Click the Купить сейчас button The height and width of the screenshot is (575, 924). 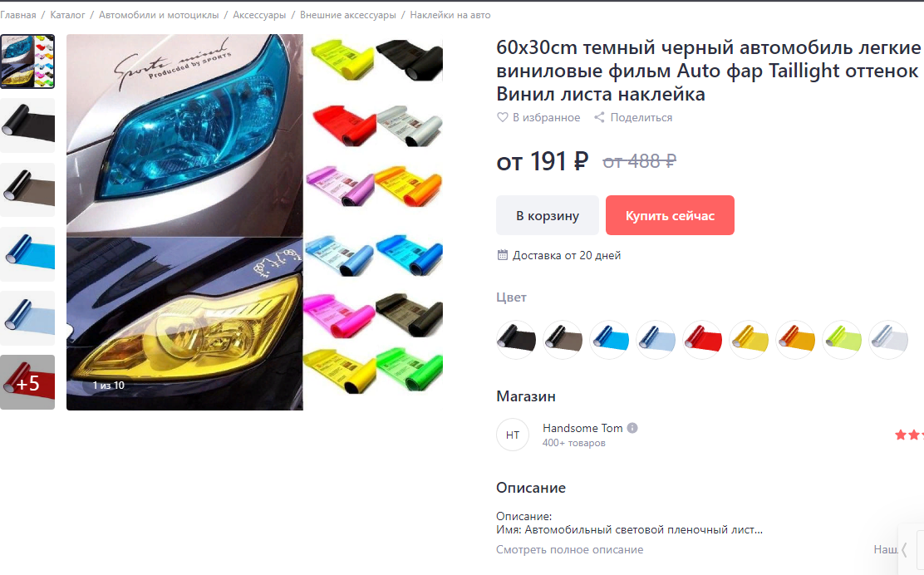[x=670, y=216]
